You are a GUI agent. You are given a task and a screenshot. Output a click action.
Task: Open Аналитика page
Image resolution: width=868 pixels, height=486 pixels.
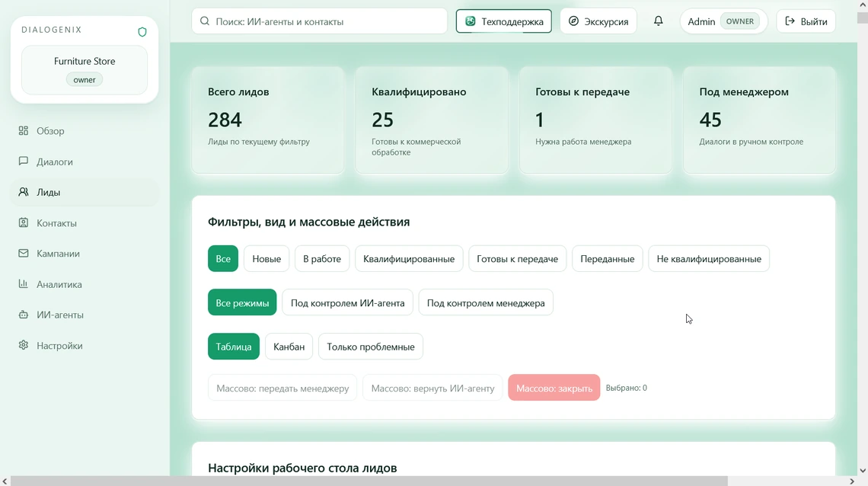click(85, 284)
